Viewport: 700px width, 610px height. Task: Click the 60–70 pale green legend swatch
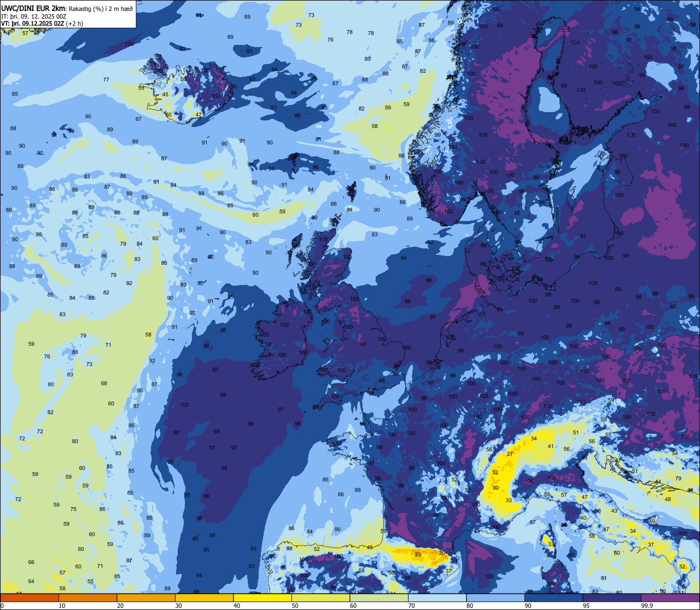(379, 597)
